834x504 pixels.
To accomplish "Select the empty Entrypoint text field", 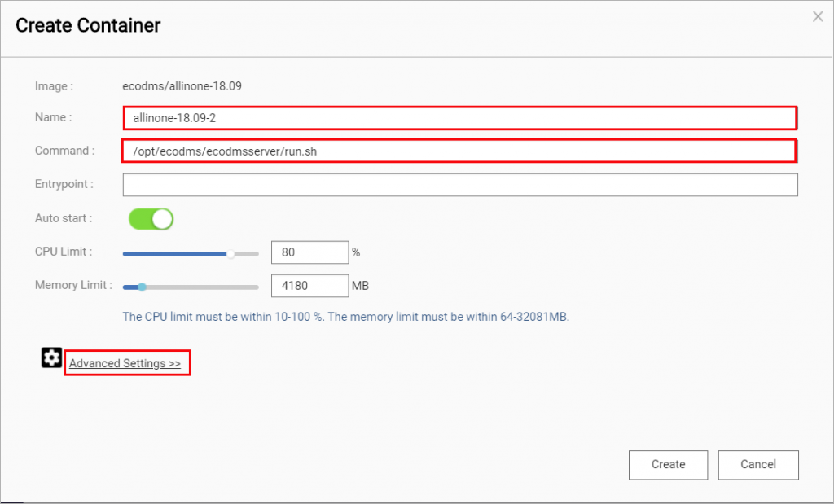I will click(460, 185).
